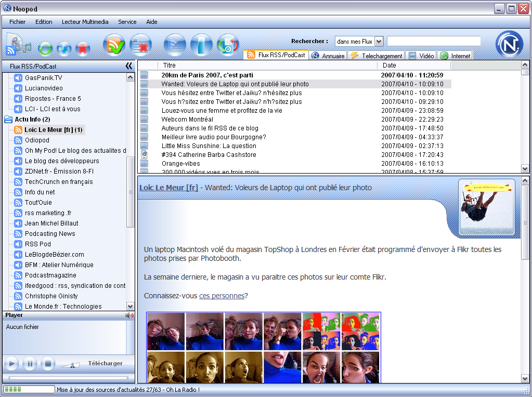
Task: Click the kitesurfer thumbnail in article header
Action: click(487, 207)
